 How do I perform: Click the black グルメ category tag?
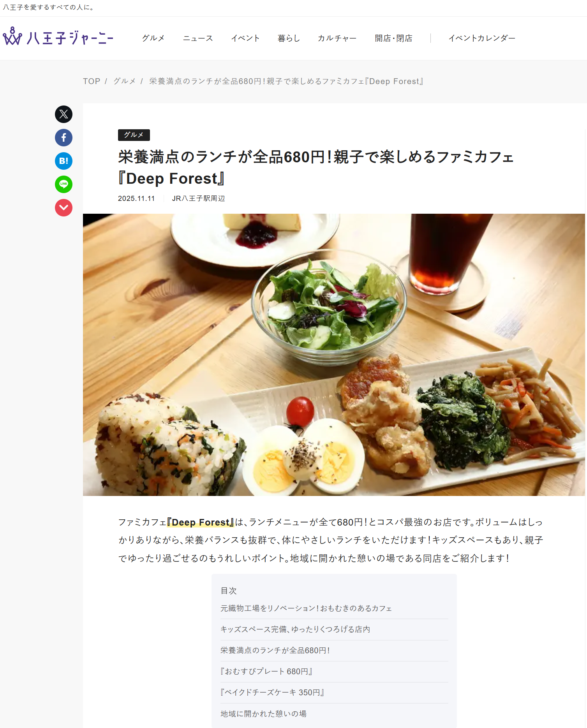click(134, 135)
